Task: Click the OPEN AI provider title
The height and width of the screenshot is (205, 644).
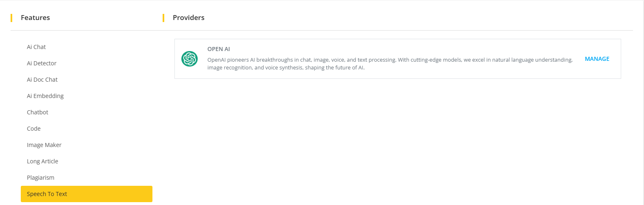Action: [x=218, y=49]
